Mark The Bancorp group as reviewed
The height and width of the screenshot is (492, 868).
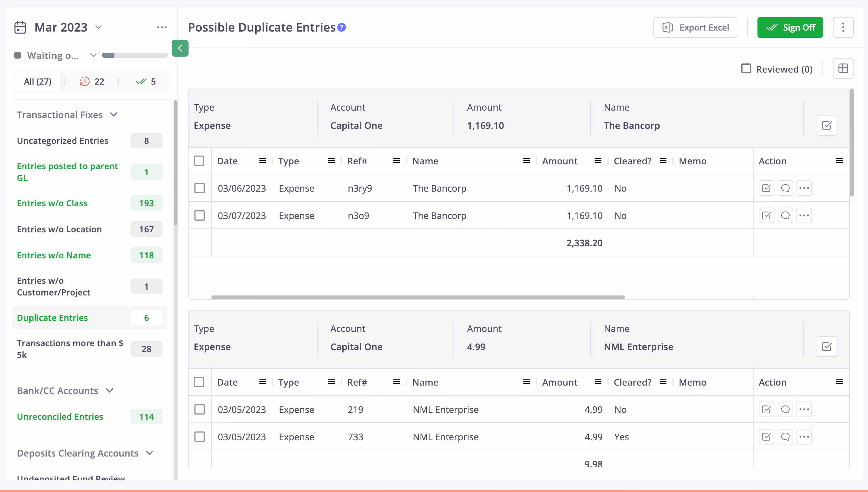(x=827, y=125)
